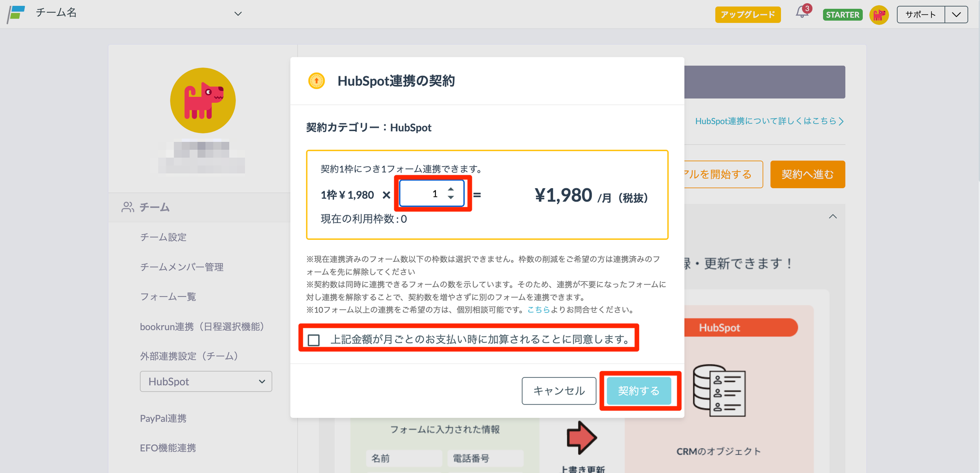Click the team people icon in sidebar
Screen dimensions: 980x473
coord(128,207)
